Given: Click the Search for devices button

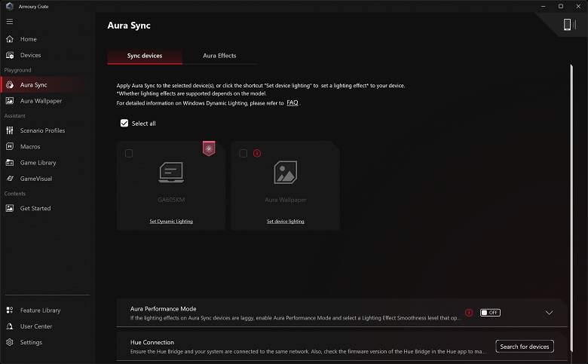Looking at the screenshot, I should tap(525, 347).
